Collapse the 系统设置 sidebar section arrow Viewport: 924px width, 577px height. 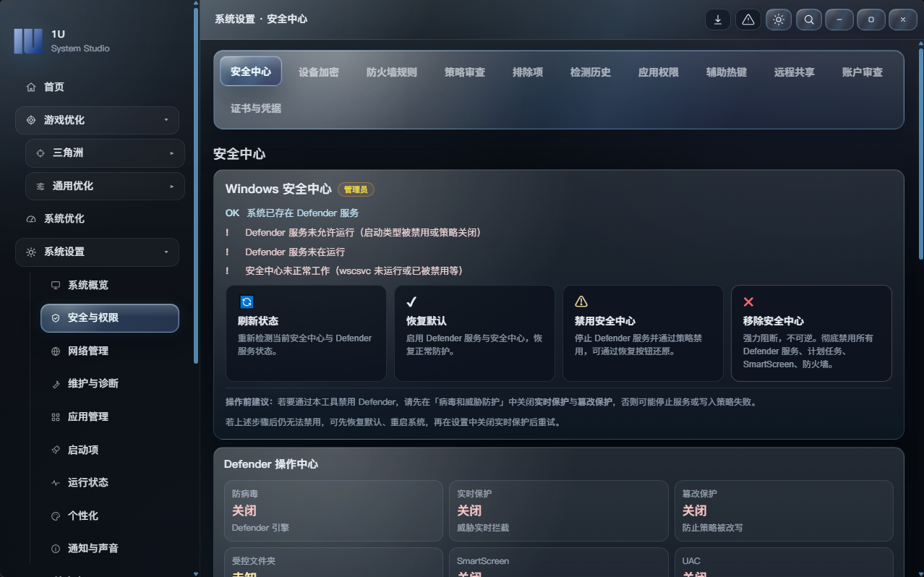point(166,252)
